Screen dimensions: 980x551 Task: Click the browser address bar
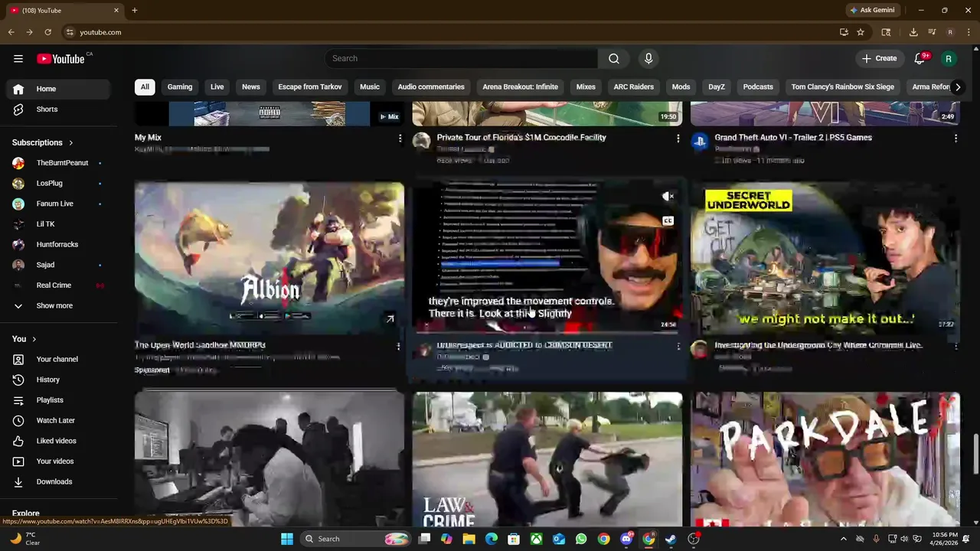click(x=452, y=32)
